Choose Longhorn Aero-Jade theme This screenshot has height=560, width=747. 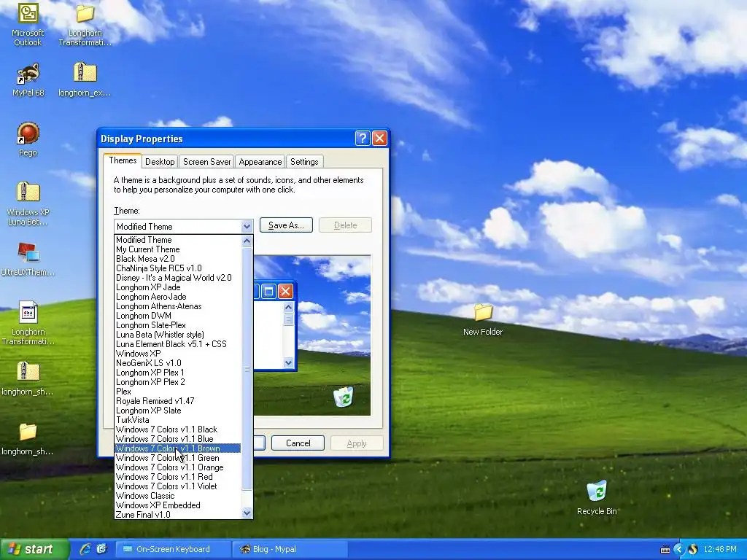coord(178,297)
